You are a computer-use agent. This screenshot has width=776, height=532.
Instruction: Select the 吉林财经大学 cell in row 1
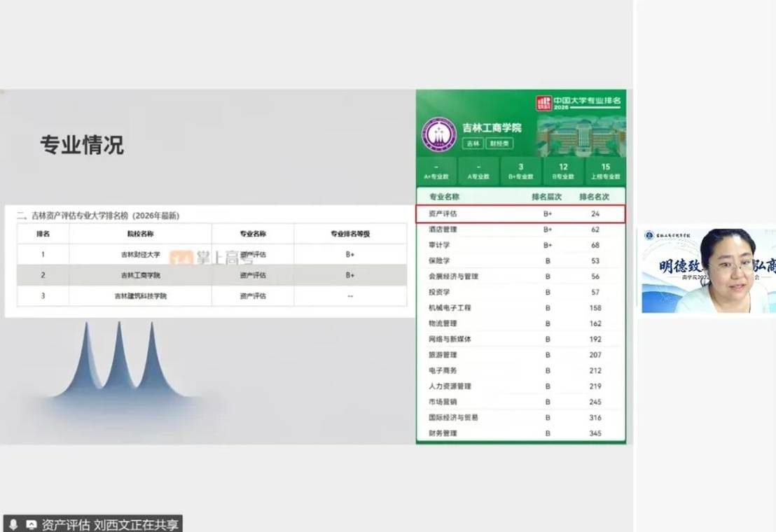point(141,255)
